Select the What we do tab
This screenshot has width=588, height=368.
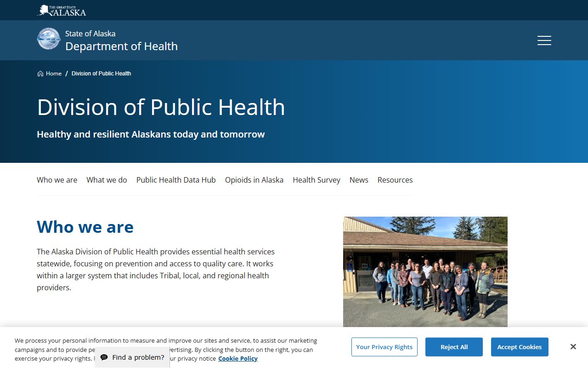[x=107, y=180]
